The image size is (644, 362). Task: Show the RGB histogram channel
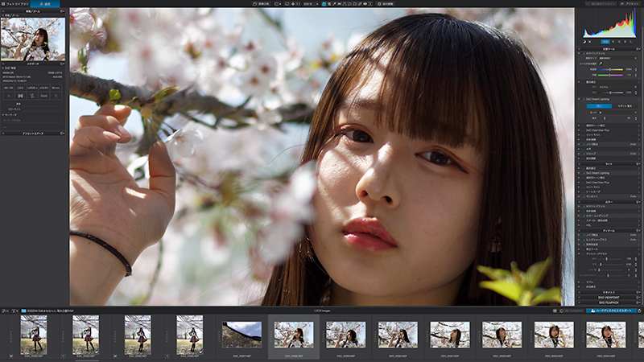pos(605,42)
